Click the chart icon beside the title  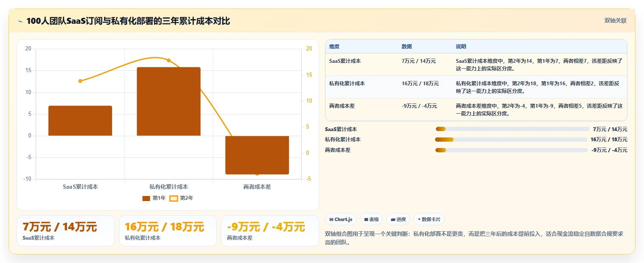20,21
